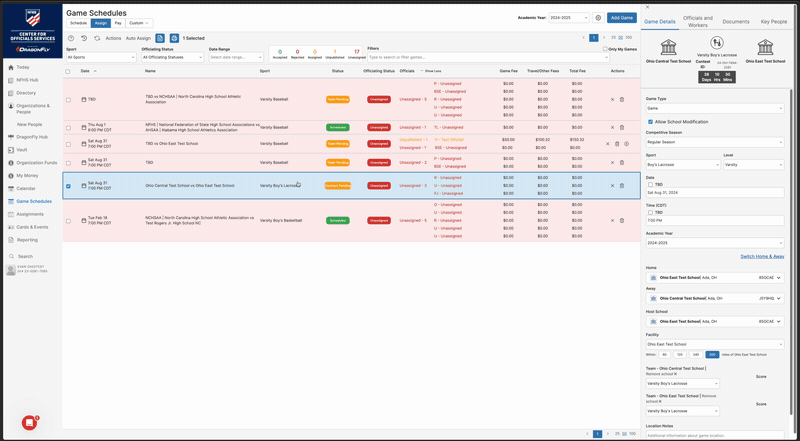800x441 pixels.
Task: Switch to the Pay tab
Action: (119, 21)
